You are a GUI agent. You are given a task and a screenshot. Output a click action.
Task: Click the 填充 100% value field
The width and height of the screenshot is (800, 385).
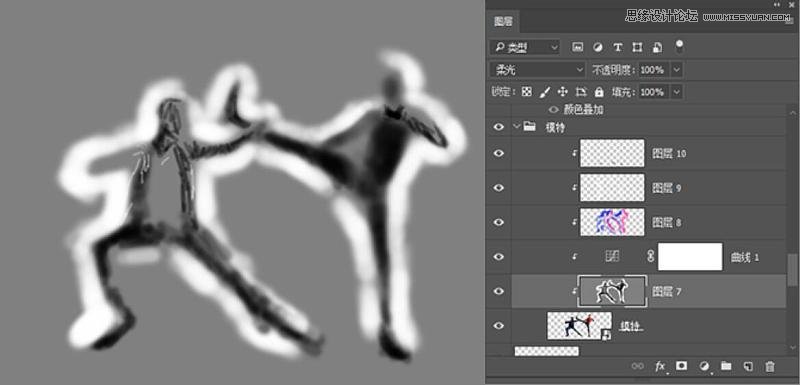[x=654, y=92]
